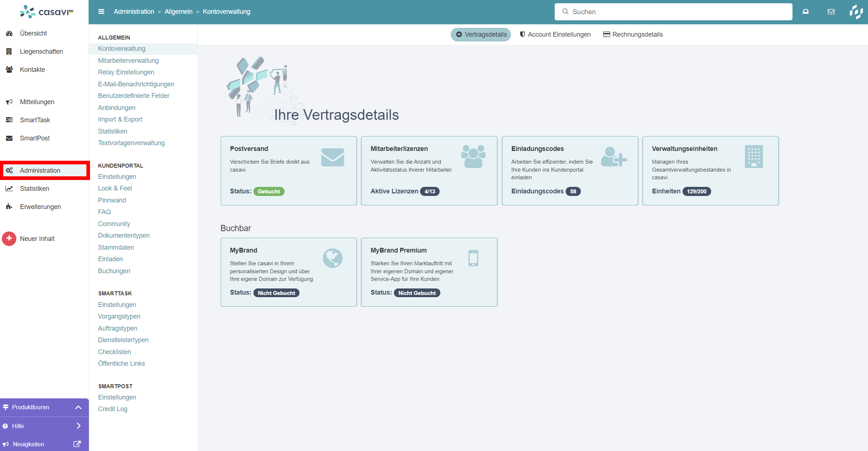This screenshot has height=451, width=868.
Task: Click the Verwaltungseinheiten building icon
Action: pos(754,156)
